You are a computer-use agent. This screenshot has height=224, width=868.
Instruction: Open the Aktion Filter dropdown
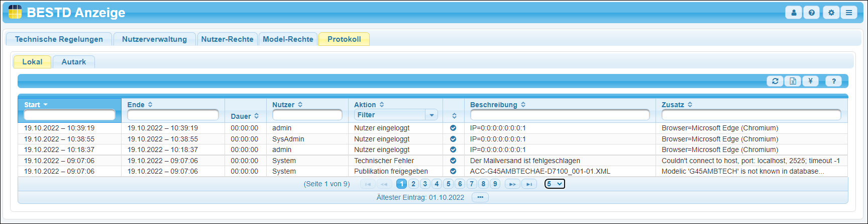[396, 115]
